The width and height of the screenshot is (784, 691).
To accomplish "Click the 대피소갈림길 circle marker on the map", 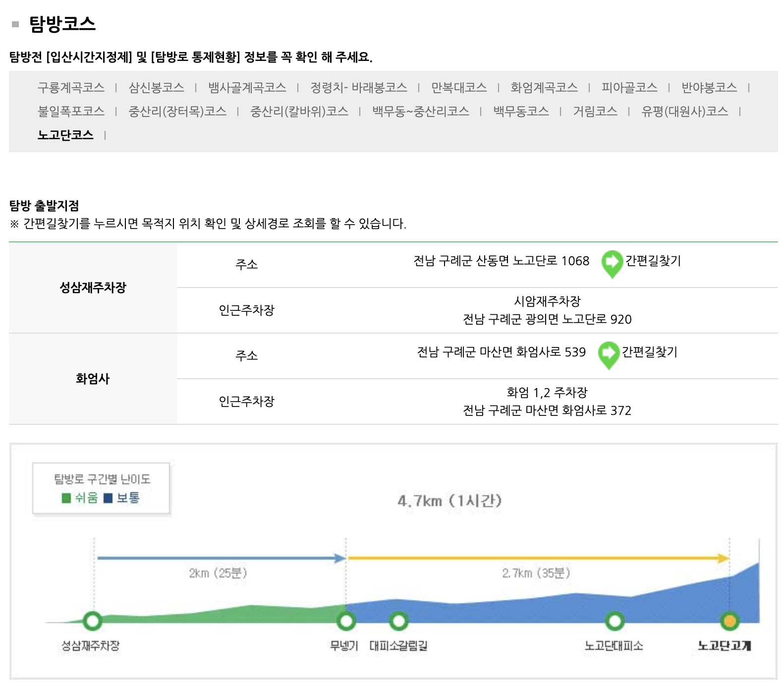I will (398, 621).
